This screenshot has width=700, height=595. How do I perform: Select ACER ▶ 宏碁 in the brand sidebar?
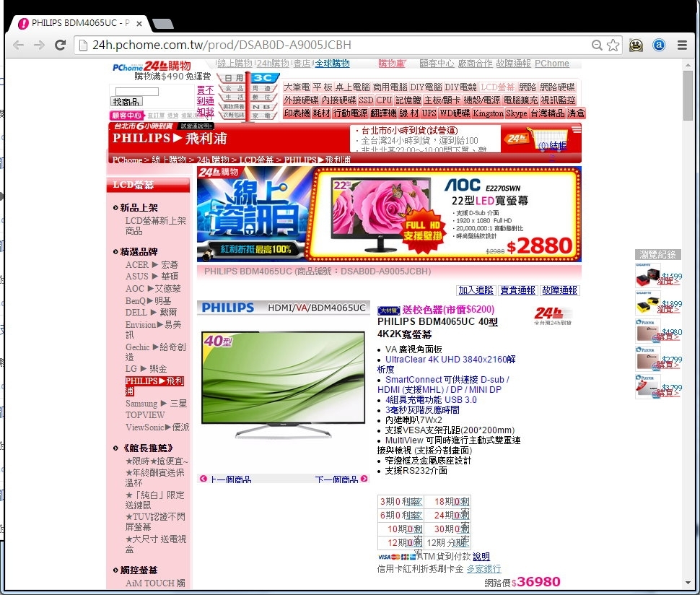[x=152, y=265]
